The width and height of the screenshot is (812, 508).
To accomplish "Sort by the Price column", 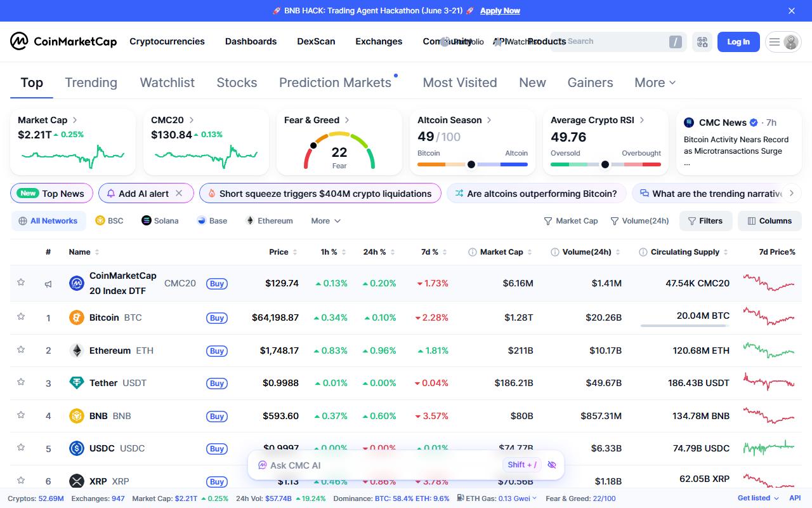I will tap(283, 252).
